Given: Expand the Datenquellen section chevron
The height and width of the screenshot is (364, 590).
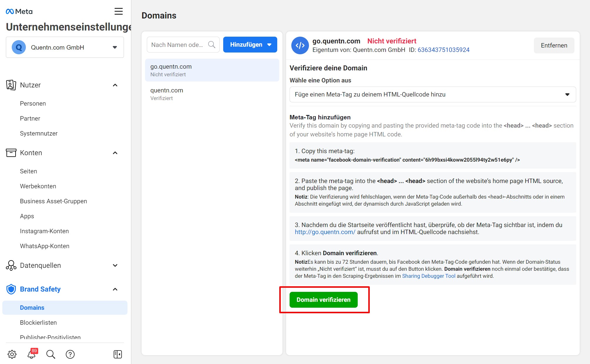Looking at the screenshot, I should pyautogui.click(x=115, y=265).
